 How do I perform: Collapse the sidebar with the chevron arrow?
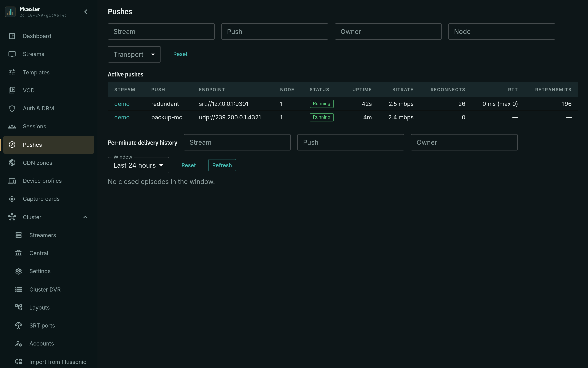coord(86,12)
